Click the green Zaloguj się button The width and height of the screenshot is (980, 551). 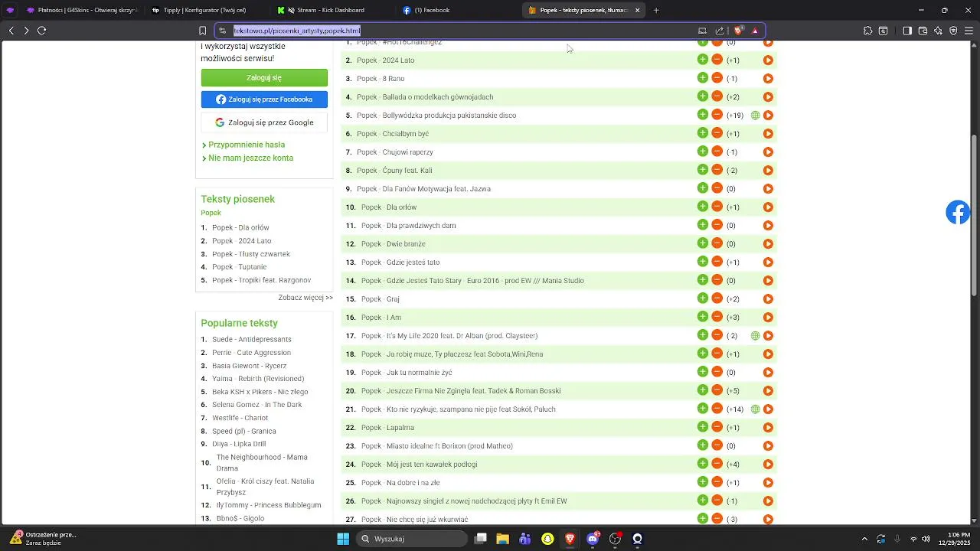tap(264, 77)
